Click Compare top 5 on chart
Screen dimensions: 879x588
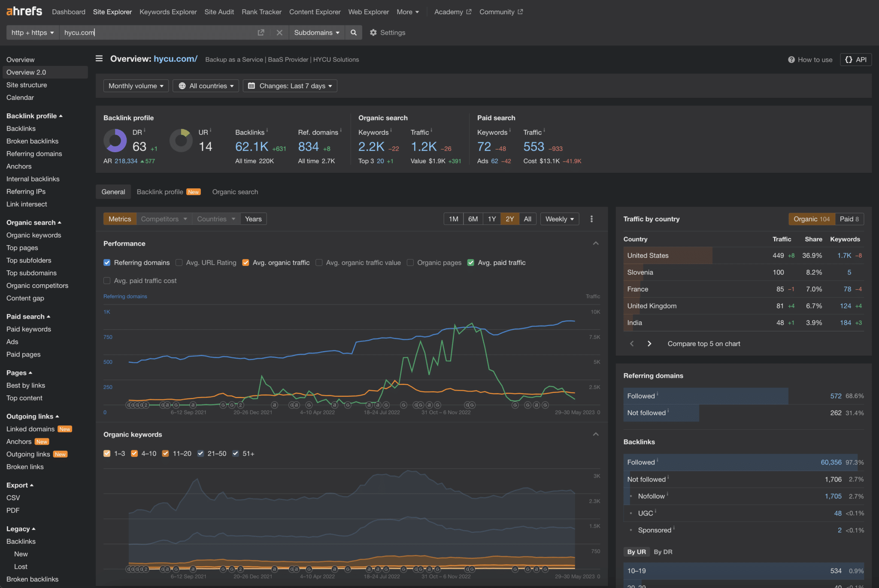703,344
